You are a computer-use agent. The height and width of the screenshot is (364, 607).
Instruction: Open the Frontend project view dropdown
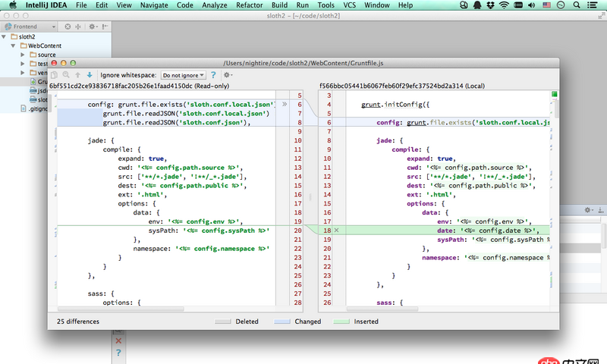click(x=30, y=27)
